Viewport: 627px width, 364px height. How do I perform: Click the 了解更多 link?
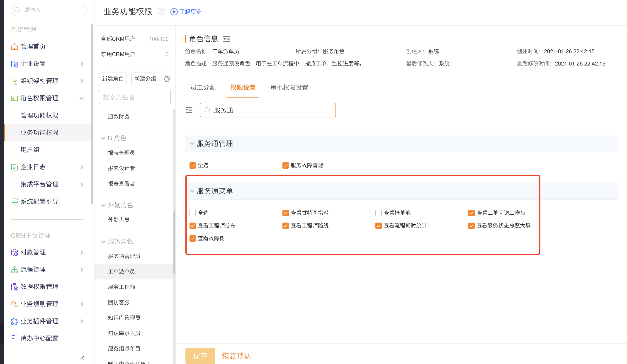point(191,11)
